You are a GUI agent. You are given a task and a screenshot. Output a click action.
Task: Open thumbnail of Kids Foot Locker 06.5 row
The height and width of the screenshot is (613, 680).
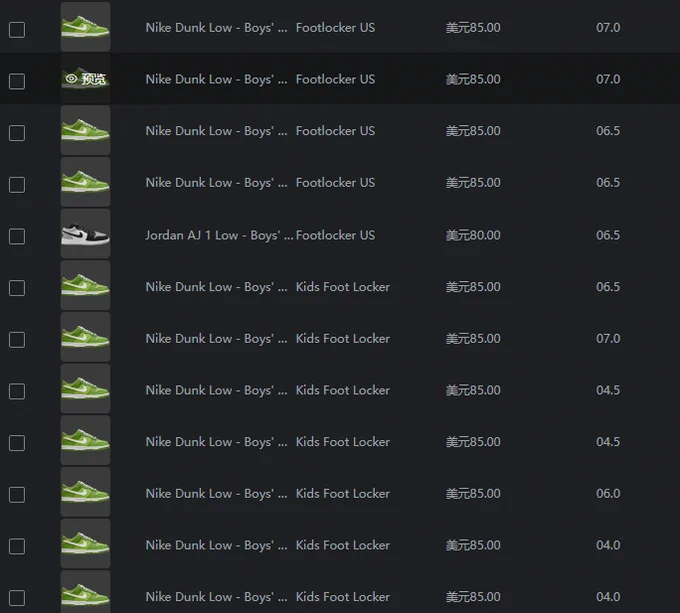[x=85, y=285]
